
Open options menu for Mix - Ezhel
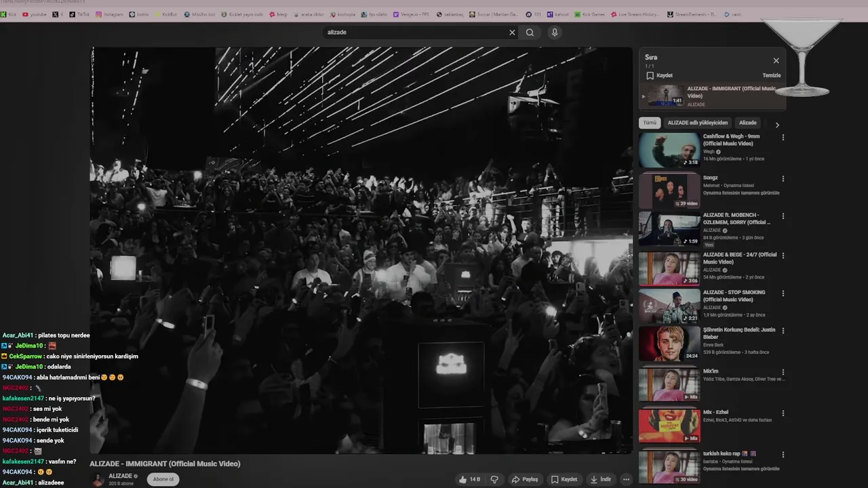coord(783,413)
